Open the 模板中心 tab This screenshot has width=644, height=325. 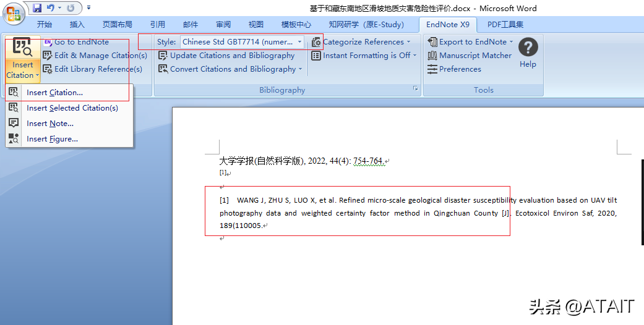(x=296, y=25)
